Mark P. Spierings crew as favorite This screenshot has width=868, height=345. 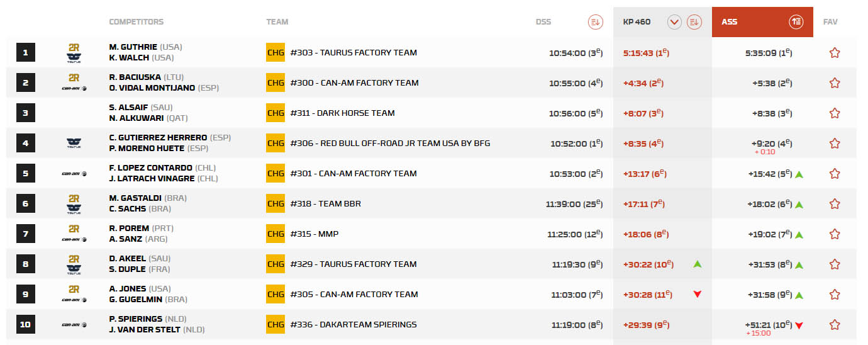tap(835, 325)
